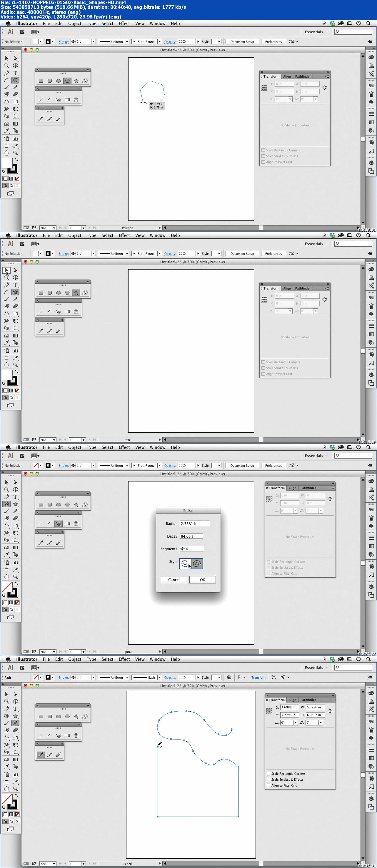Click Recolor Artwork icon in Path control bar
Image resolution: width=377 pixels, height=868 pixels.
(229, 677)
